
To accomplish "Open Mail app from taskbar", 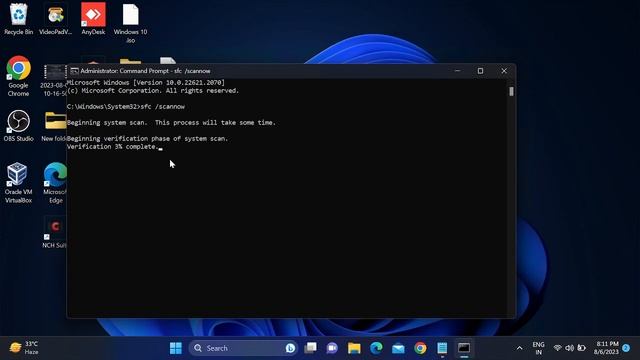I will click(398, 348).
